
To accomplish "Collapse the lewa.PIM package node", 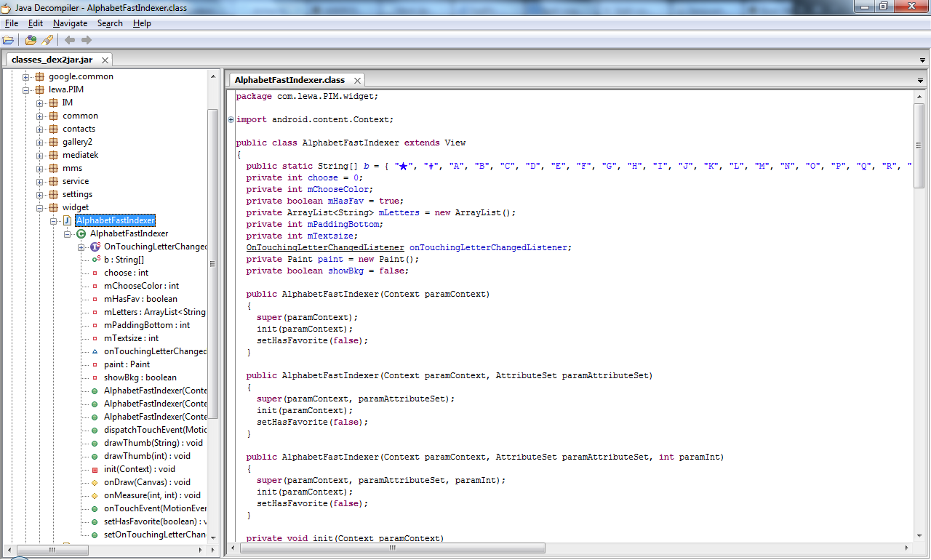I will click(26, 89).
